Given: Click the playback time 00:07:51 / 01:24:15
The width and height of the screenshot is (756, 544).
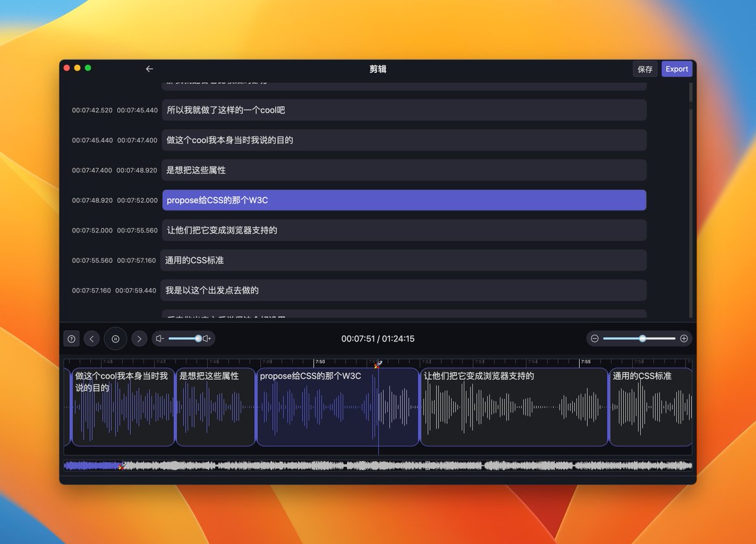Looking at the screenshot, I should pyautogui.click(x=378, y=339).
